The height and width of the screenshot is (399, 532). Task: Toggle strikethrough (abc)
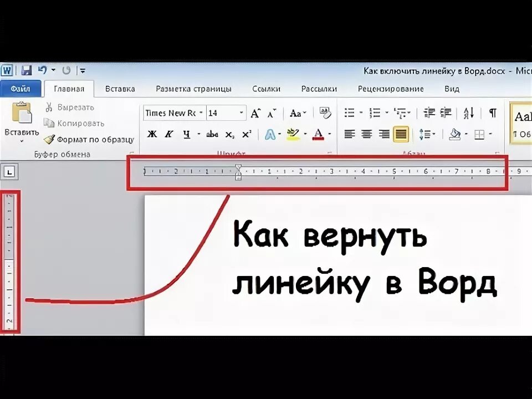[212, 134]
